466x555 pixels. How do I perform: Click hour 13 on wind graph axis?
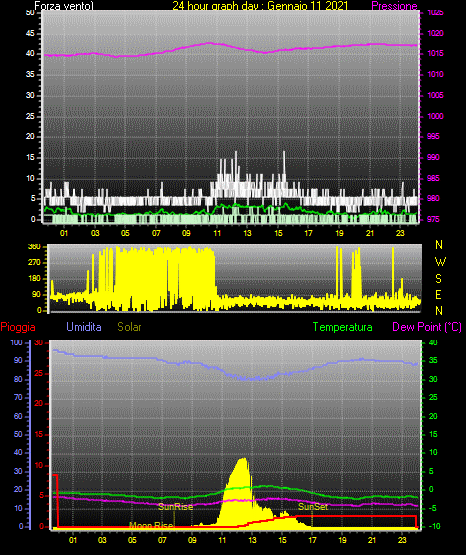pyautogui.click(x=247, y=233)
